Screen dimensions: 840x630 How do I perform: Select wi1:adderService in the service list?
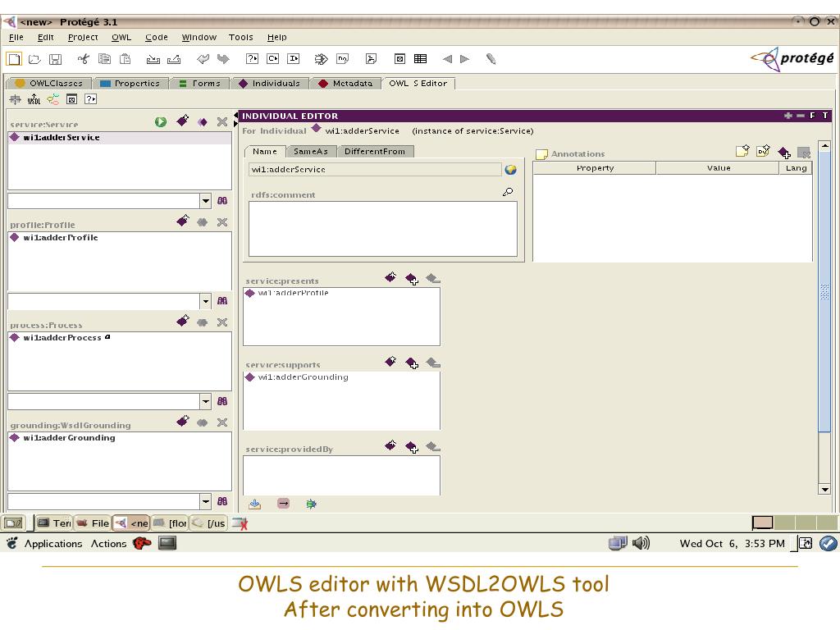pyautogui.click(x=120, y=138)
